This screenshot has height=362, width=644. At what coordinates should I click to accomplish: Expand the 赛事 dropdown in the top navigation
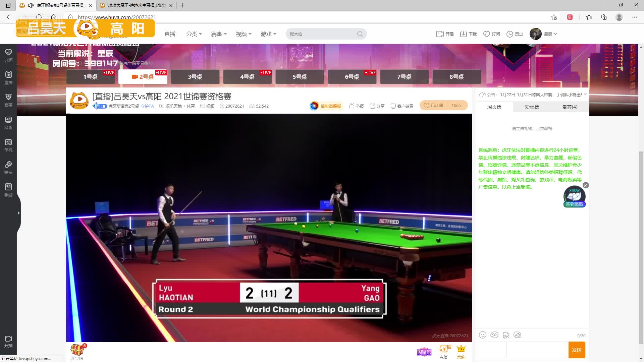pyautogui.click(x=219, y=34)
